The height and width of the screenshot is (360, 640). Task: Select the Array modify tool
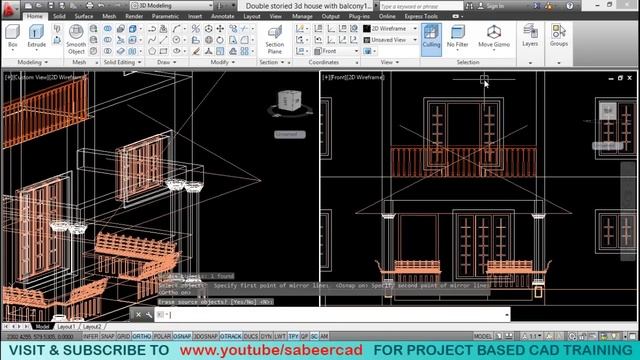click(244, 51)
